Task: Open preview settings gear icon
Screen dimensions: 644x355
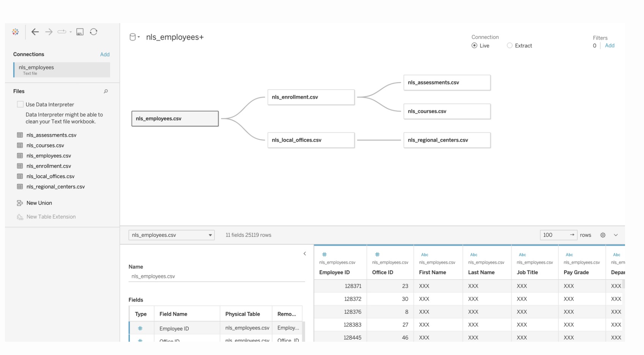Action: tap(603, 235)
